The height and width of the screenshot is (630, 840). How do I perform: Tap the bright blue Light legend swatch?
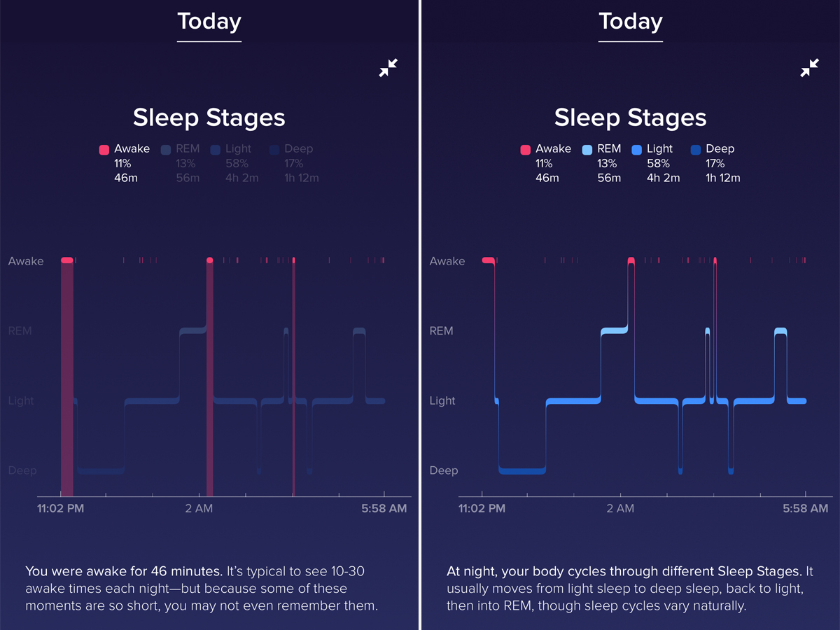(x=637, y=149)
